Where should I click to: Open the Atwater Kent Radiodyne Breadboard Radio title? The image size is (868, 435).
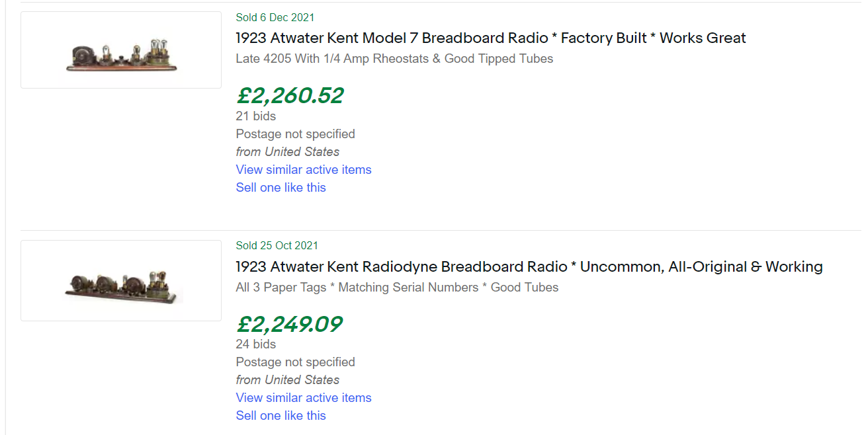(x=529, y=267)
